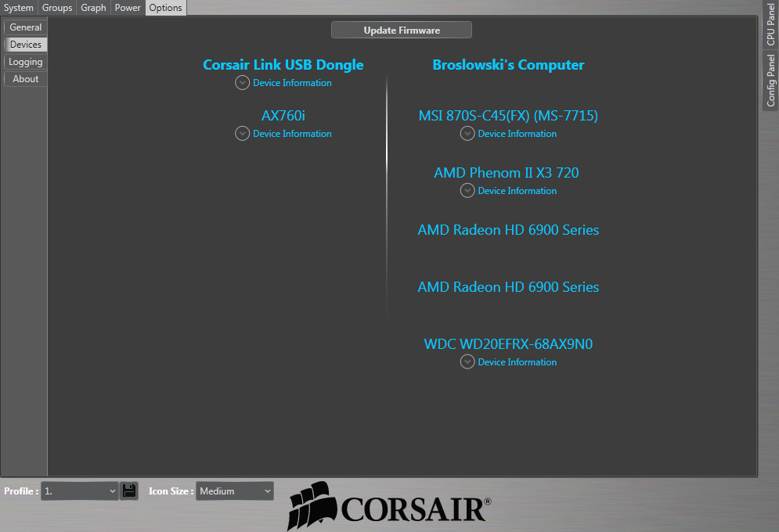This screenshot has width=779, height=532.
Task: Select the MSI 870S-C45(FX) (MS-7715) device name
Action: pos(508,116)
